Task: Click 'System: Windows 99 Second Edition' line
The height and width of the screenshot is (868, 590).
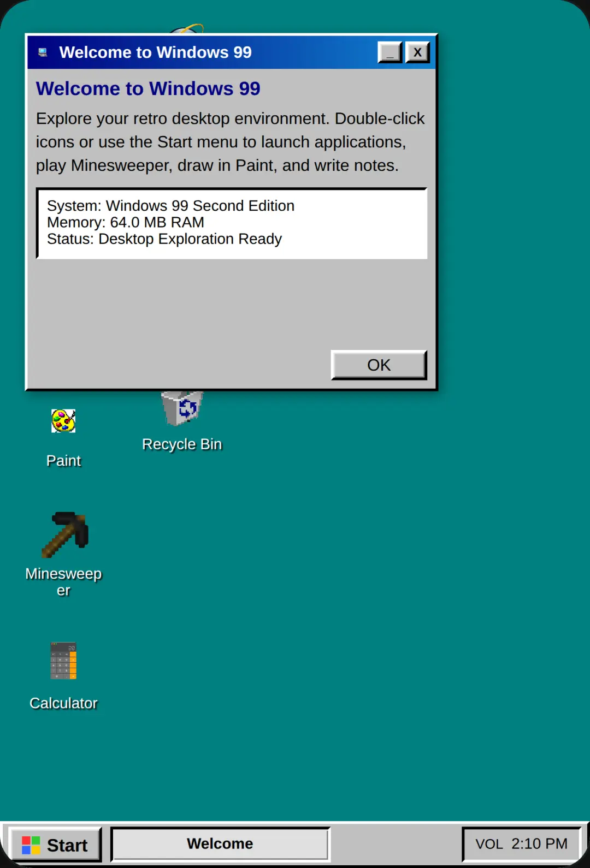Action: [x=170, y=206]
